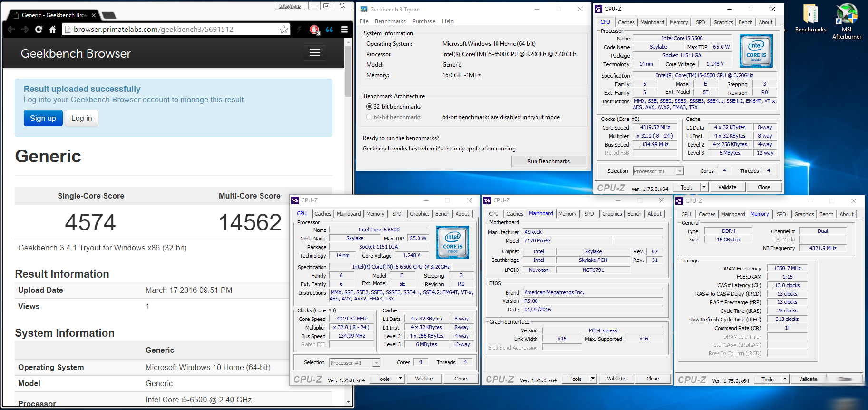
Task: Click Sign up button
Action: (x=43, y=118)
